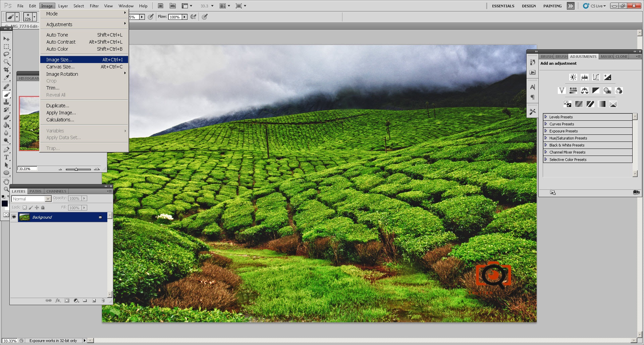644x345 pixels.
Task: Add a Threshold adjustment
Action: [590, 104]
